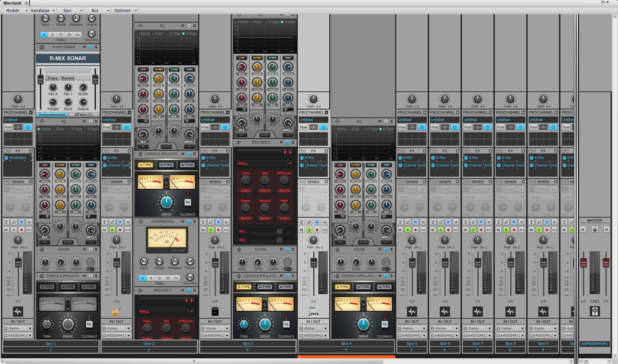The image size is (618, 364).
Task: Switch to Effekte (1) tab
Action: point(84,115)
